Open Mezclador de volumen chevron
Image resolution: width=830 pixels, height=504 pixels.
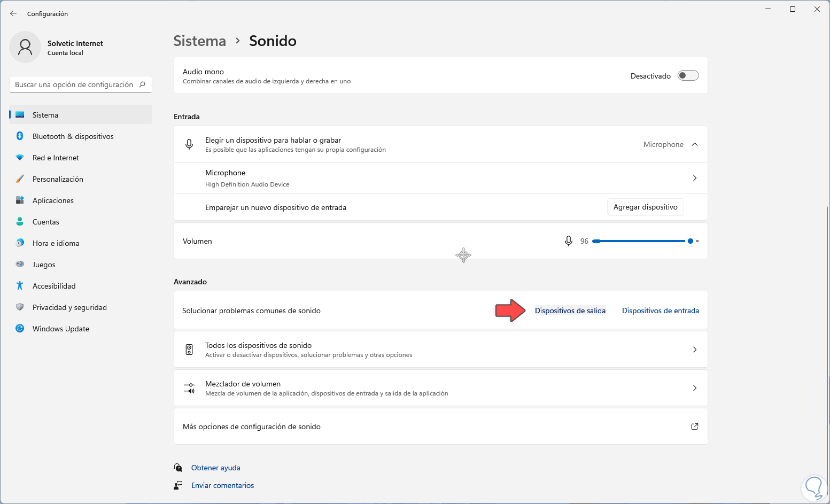tap(695, 388)
